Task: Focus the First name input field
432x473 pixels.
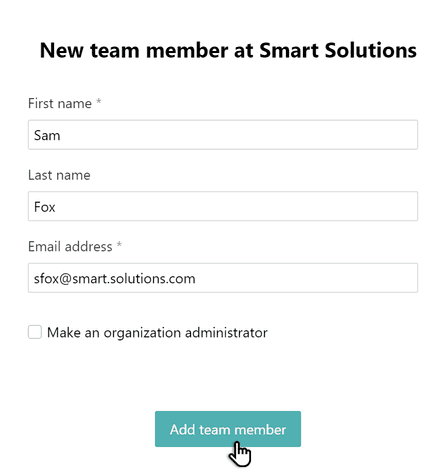Action: 223,135
